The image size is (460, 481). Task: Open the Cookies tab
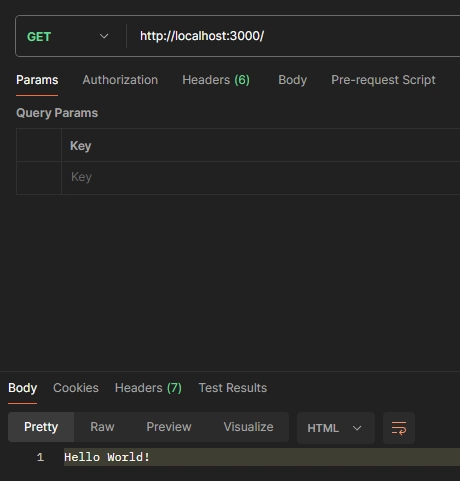pos(76,388)
